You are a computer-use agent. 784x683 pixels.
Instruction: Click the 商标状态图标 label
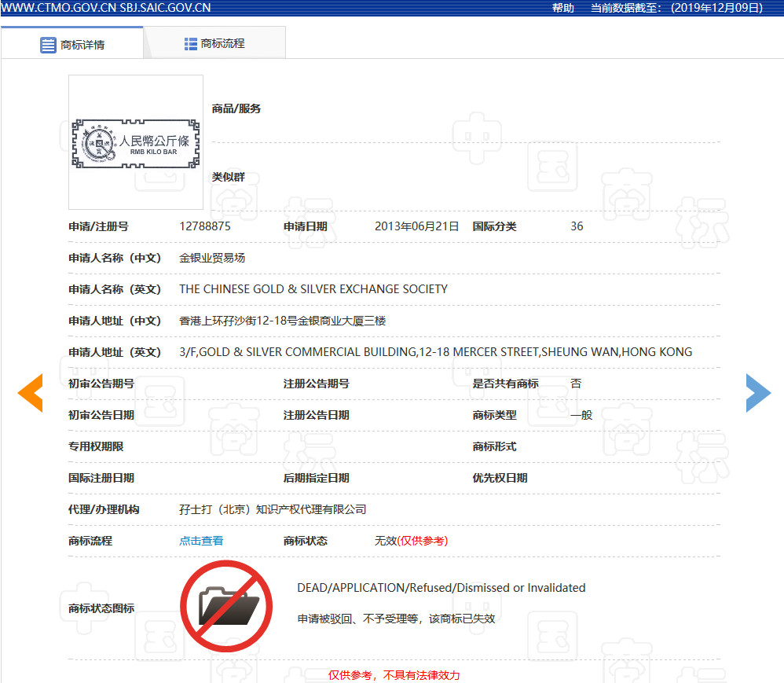pyautogui.click(x=101, y=608)
